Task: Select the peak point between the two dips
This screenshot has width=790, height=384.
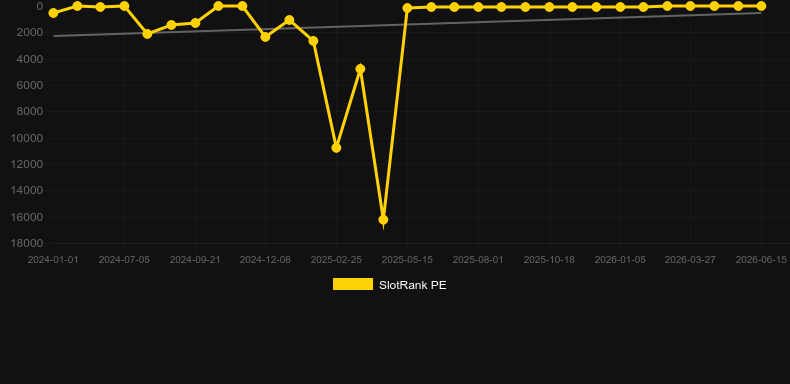Action: (360, 69)
